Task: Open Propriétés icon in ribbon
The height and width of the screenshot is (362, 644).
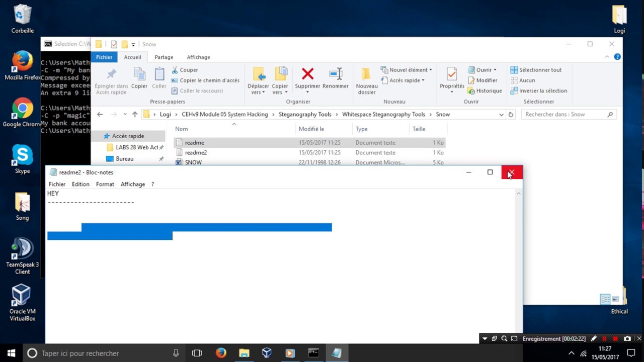Action: tap(451, 75)
